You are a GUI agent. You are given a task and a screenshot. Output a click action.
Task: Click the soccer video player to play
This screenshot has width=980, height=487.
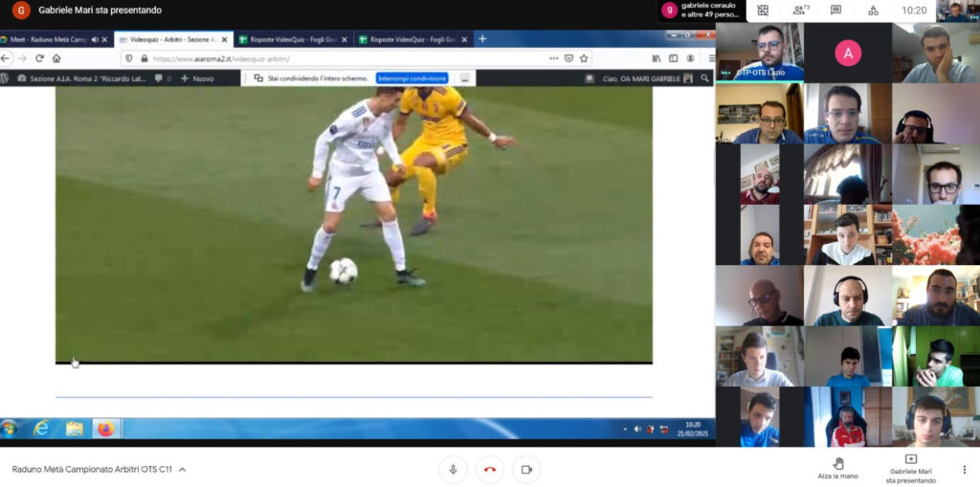click(354, 224)
